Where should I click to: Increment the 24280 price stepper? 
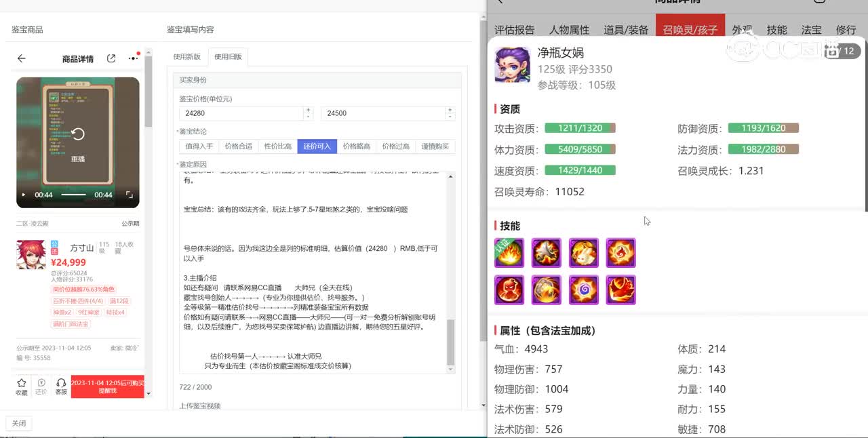pyautogui.click(x=309, y=110)
